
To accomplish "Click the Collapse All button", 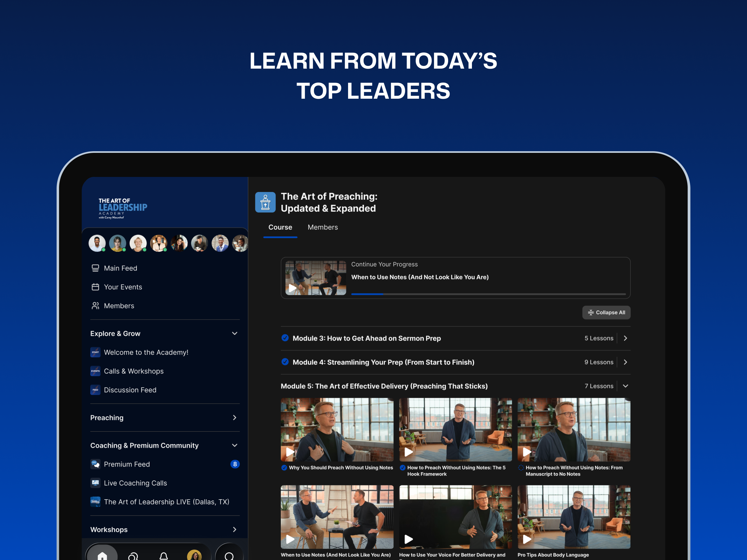I will (x=606, y=313).
